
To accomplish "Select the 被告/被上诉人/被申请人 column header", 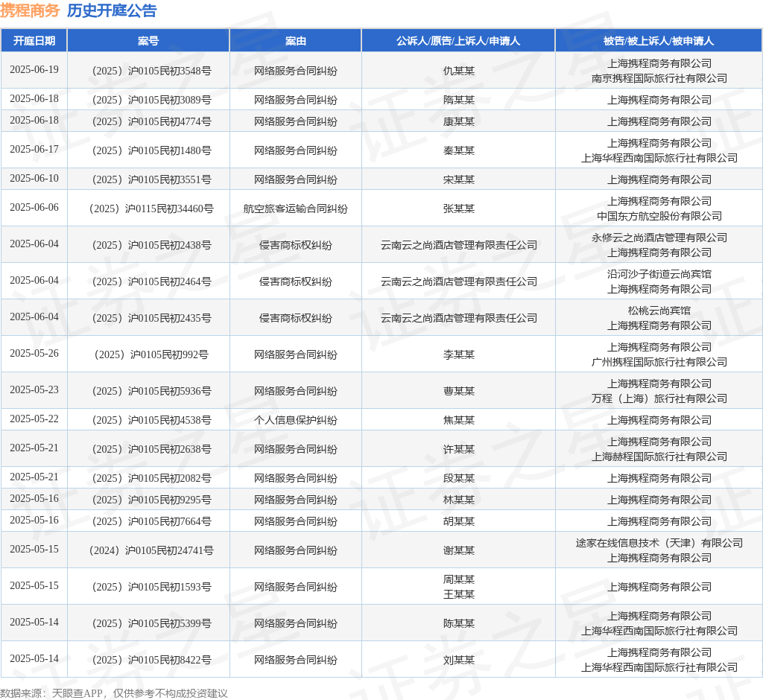I will pyautogui.click(x=659, y=41).
